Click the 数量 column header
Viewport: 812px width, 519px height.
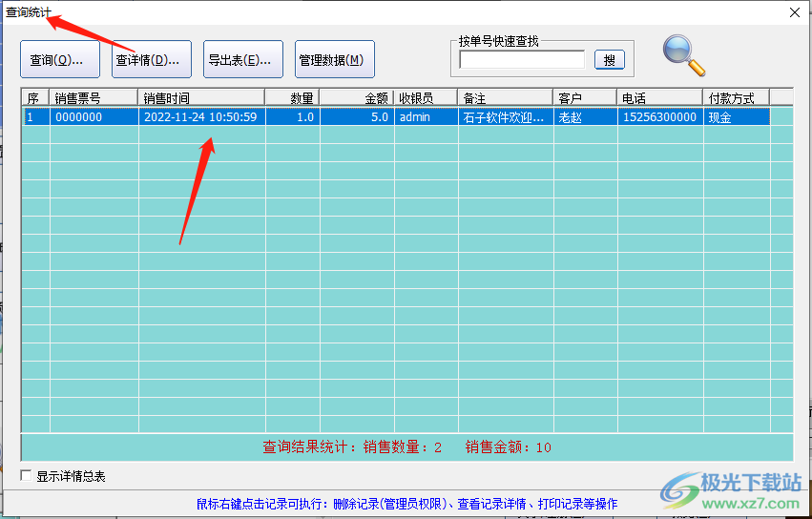[292, 98]
